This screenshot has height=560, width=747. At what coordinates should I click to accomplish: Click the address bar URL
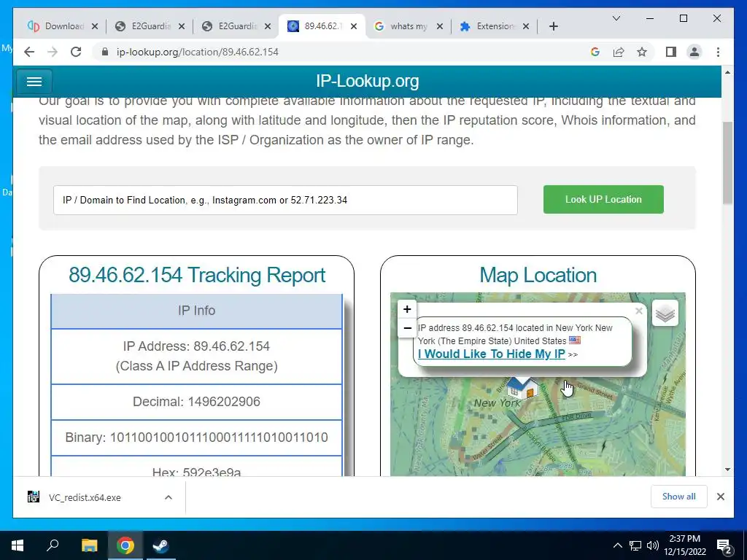click(x=197, y=52)
